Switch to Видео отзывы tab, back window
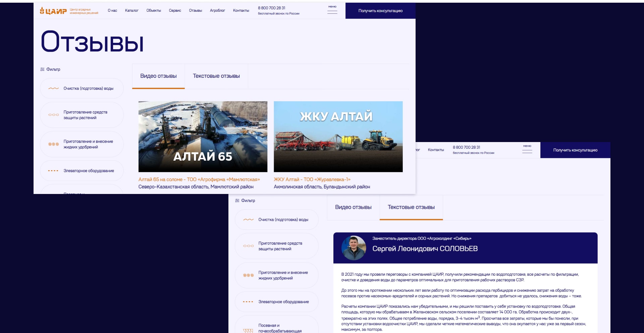This screenshot has height=333, width=644. coord(353,207)
